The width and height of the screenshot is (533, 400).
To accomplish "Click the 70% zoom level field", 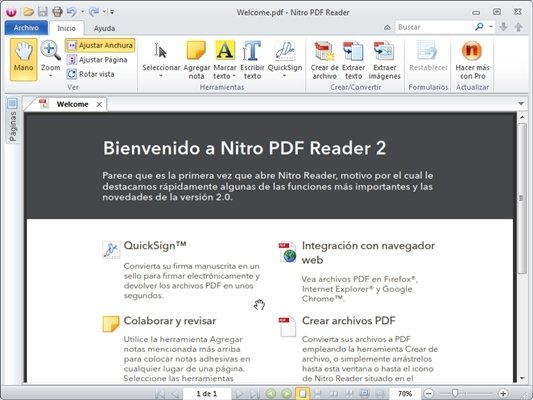I will click(405, 394).
